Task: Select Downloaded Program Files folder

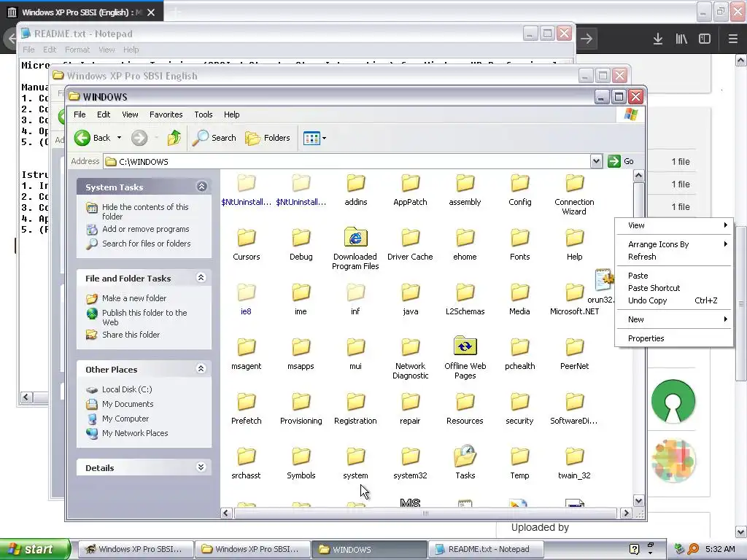Action: pyautogui.click(x=355, y=249)
